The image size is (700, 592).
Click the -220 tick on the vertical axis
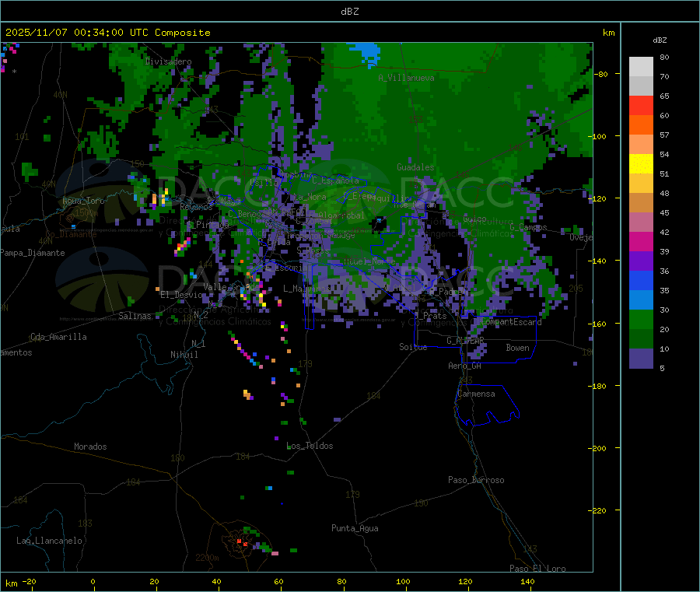(599, 511)
